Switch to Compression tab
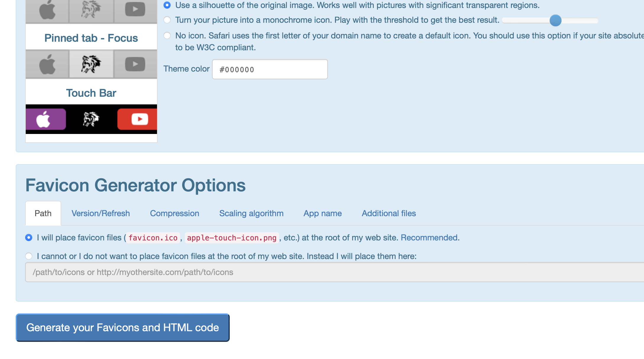Image resolution: width=644 pixels, height=359 pixels. tap(175, 213)
